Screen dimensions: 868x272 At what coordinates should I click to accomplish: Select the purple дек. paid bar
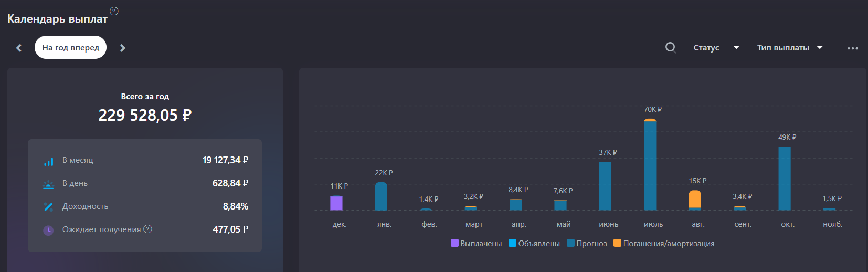coord(336,203)
